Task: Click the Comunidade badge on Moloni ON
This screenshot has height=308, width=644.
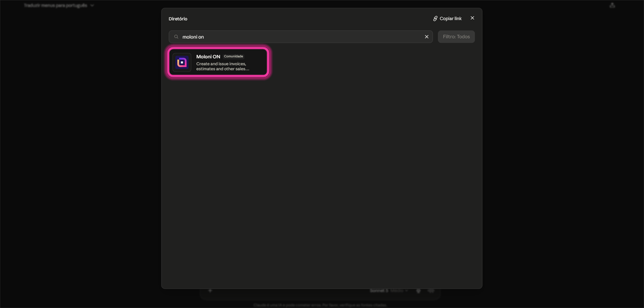Action: pyautogui.click(x=233, y=56)
